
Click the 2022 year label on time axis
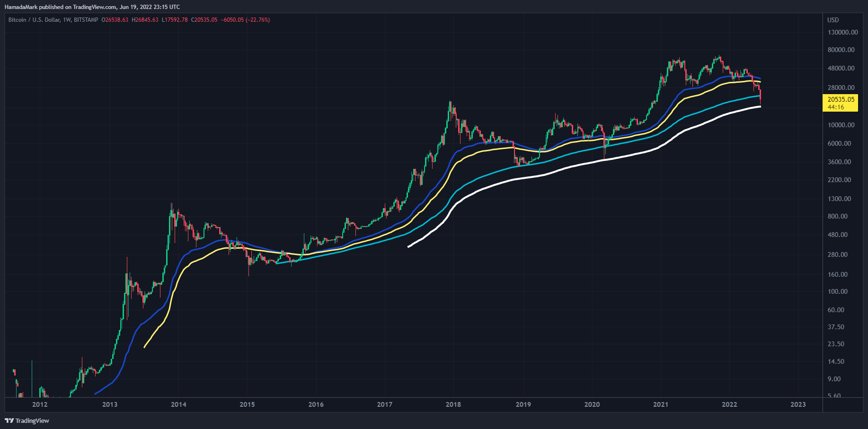(729, 404)
